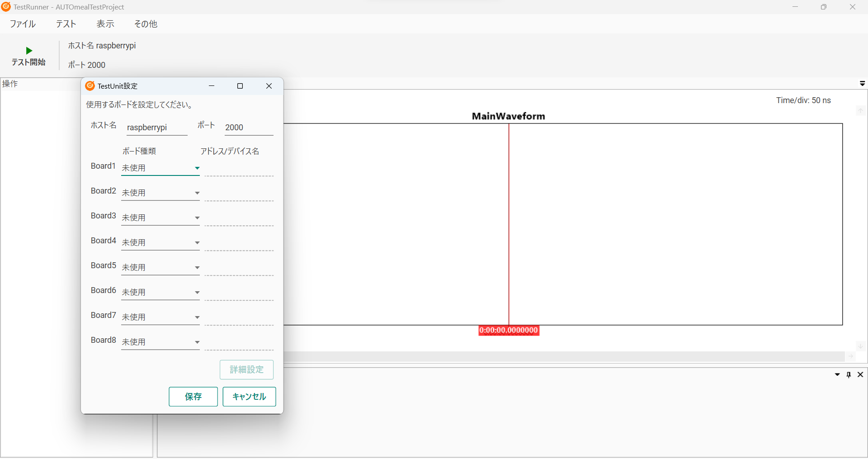Open the ファイル menu

pyautogui.click(x=23, y=24)
